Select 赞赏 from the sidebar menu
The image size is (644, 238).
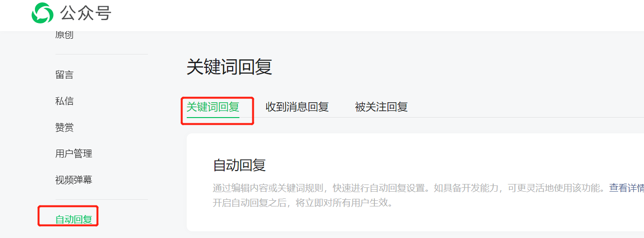click(x=64, y=127)
